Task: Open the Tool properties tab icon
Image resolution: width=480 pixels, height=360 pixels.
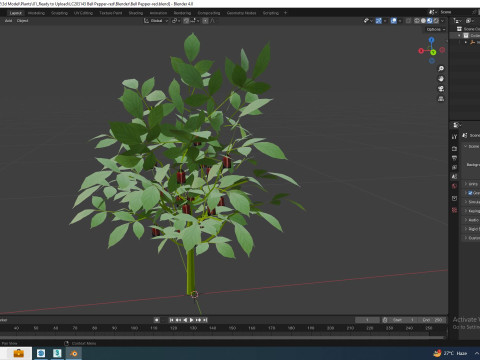Action: click(x=454, y=137)
